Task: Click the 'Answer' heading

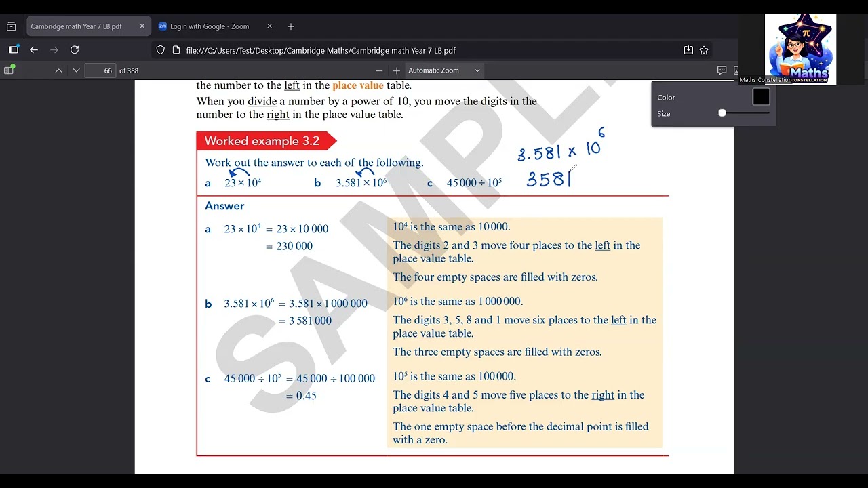Action: coord(224,206)
